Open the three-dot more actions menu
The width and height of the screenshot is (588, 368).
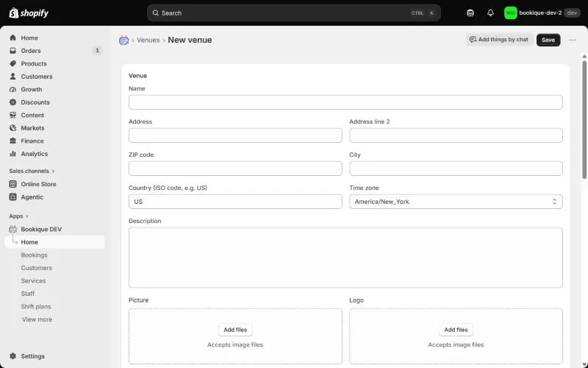point(572,40)
